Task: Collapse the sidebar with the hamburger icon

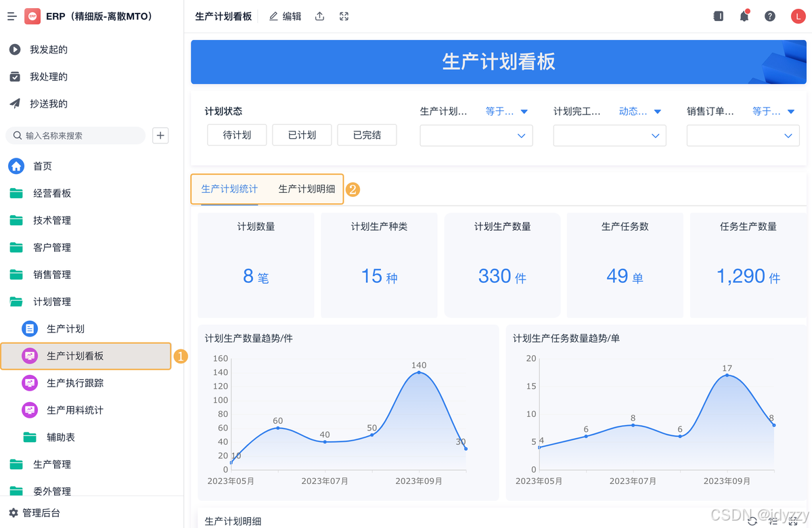Action: pyautogui.click(x=12, y=16)
